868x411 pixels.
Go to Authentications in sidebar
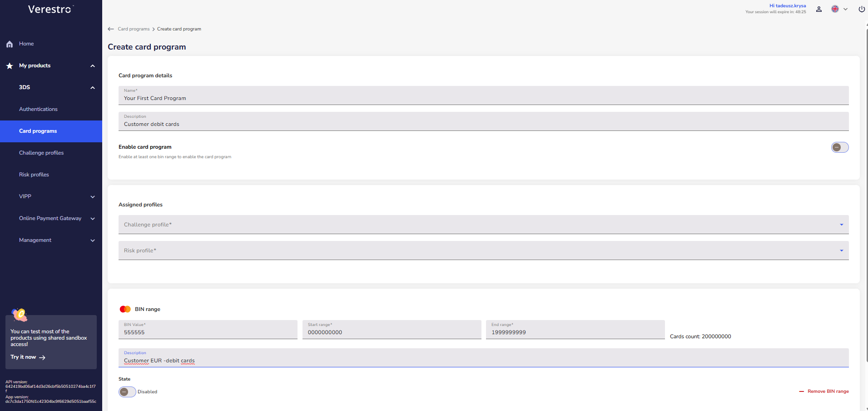coord(38,109)
